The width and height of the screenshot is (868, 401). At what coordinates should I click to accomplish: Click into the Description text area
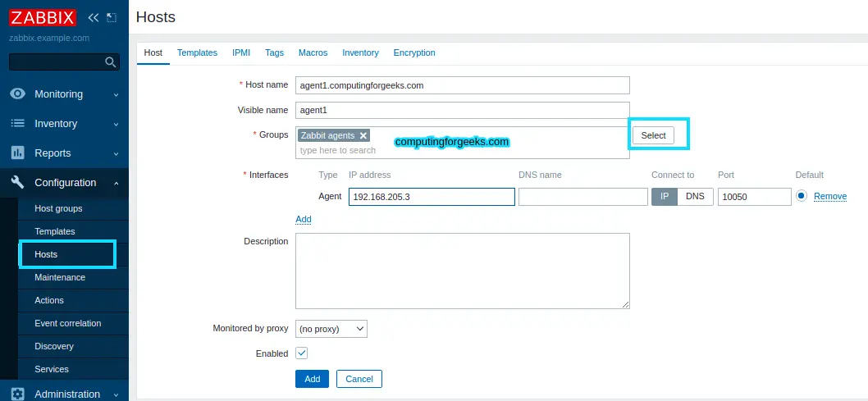[x=462, y=271]
